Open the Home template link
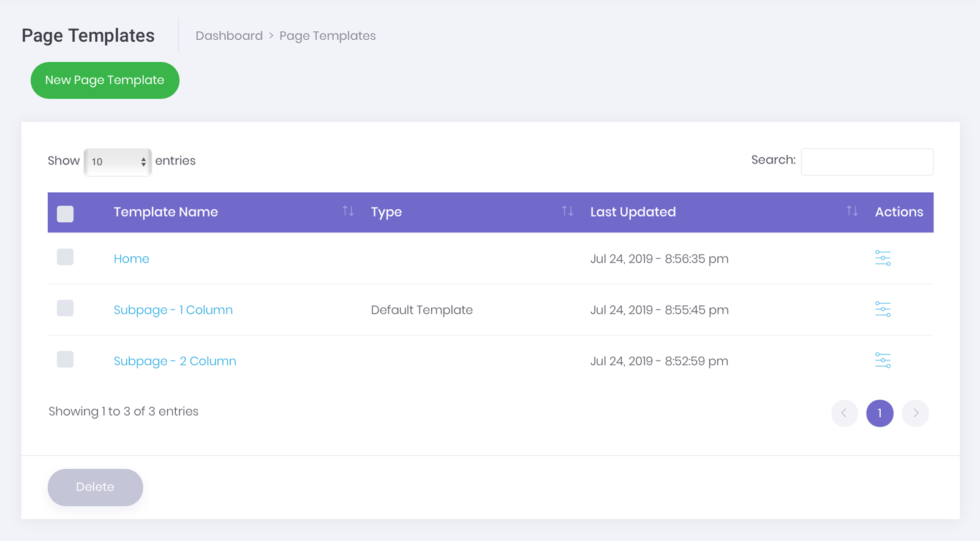This screenshot has height=541, width=980. click(131, 259)
